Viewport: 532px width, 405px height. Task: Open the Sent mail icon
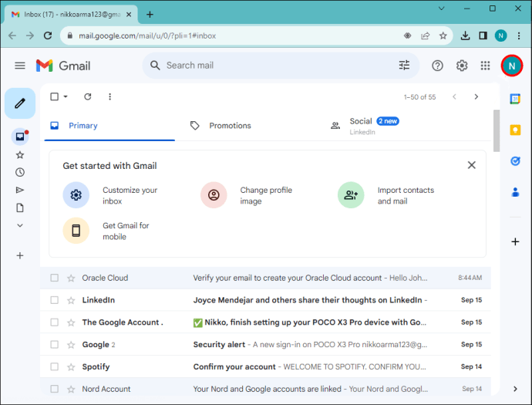[20, 190]
